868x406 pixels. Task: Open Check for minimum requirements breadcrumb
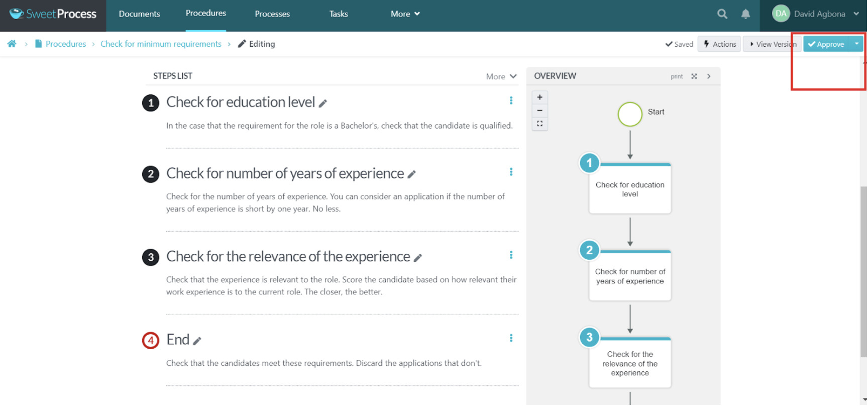(161, 44)
